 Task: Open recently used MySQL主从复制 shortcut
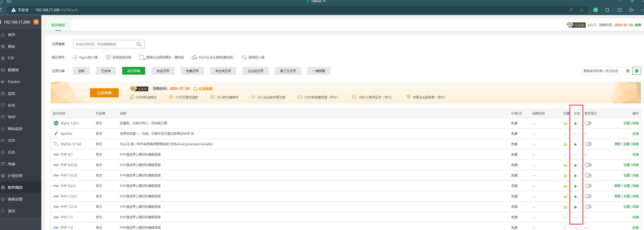click(x=213, y=57)
